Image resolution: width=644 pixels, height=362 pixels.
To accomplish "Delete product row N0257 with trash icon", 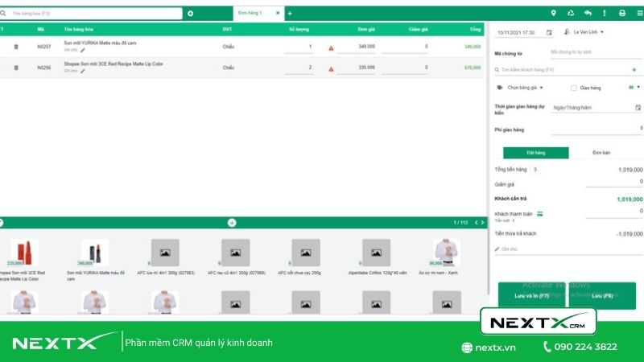I will (x=16, y=47).
